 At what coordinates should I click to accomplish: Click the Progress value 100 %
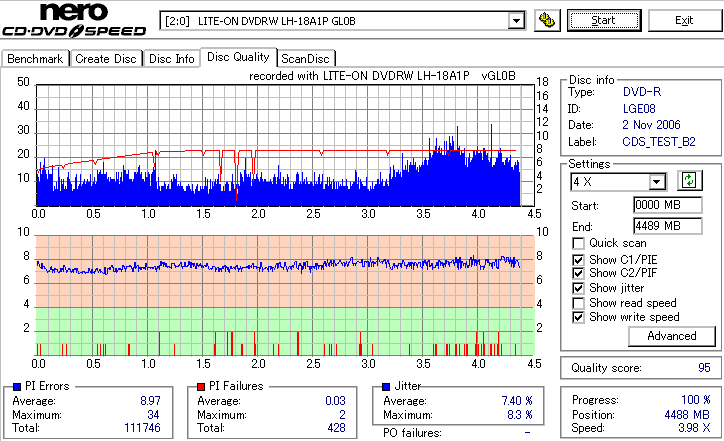pos(696,400)
